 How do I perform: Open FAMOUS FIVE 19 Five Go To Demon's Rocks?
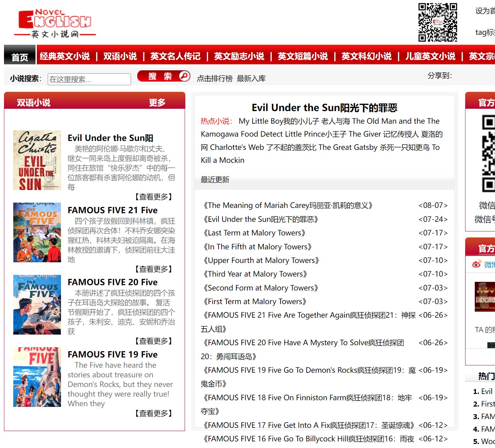(308, 377)
